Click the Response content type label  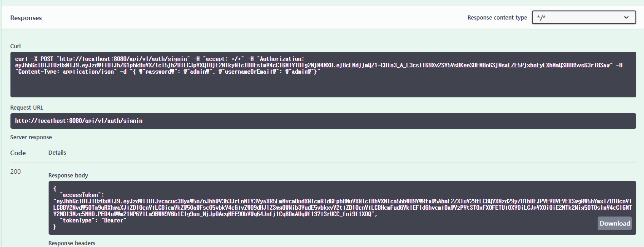pyautogui.click(x=497, y=18)
